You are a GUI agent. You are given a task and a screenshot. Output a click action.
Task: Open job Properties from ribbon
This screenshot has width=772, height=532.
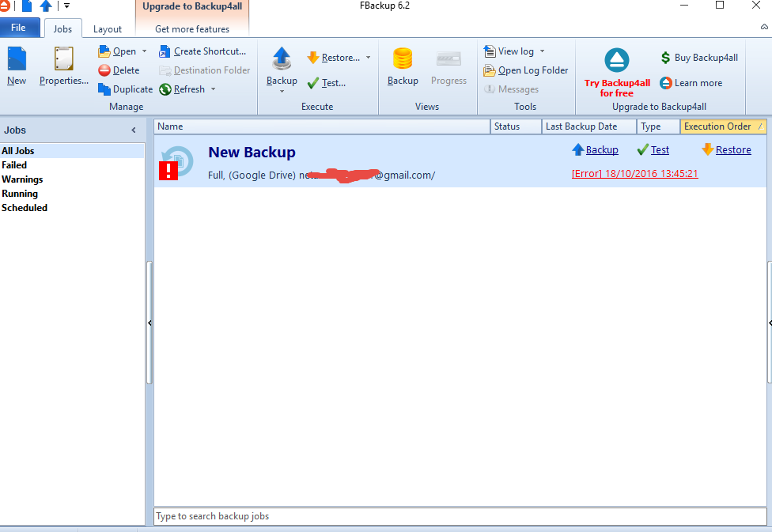(64, 66)
